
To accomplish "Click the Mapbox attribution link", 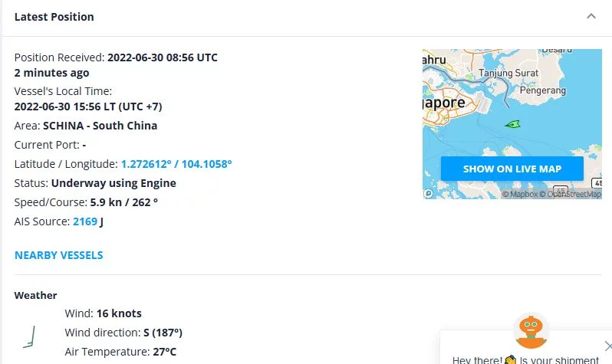I will click(x=519, y=195).
